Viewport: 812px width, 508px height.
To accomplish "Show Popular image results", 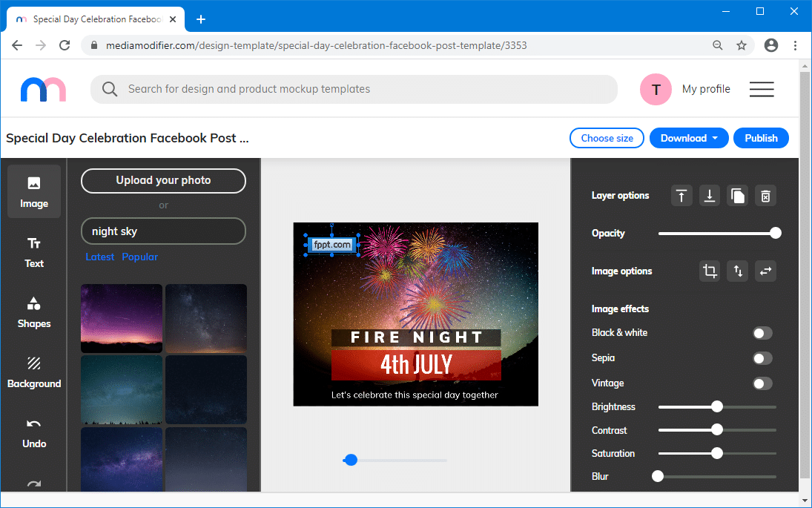I will click(140, 257).
